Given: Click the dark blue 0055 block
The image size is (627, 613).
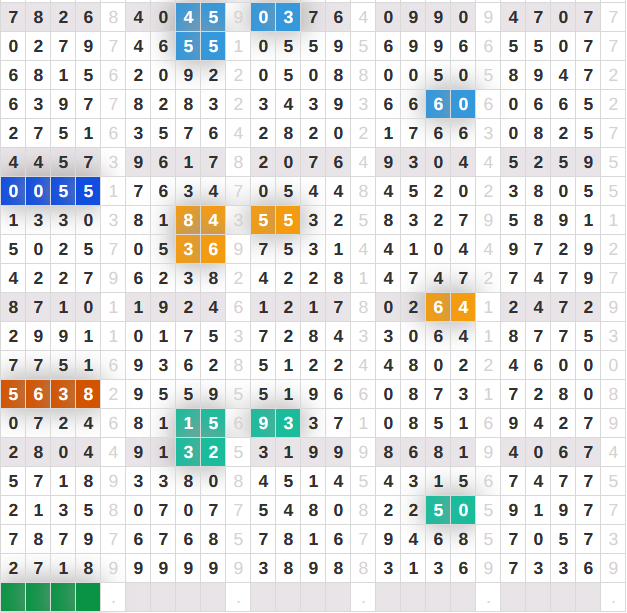Looking at the screenshot, I should 50,191.
